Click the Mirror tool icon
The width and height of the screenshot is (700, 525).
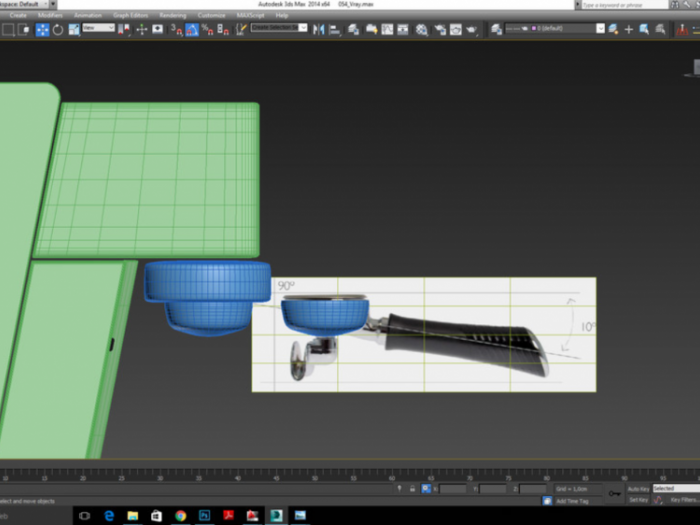click(x=318, y=30)
